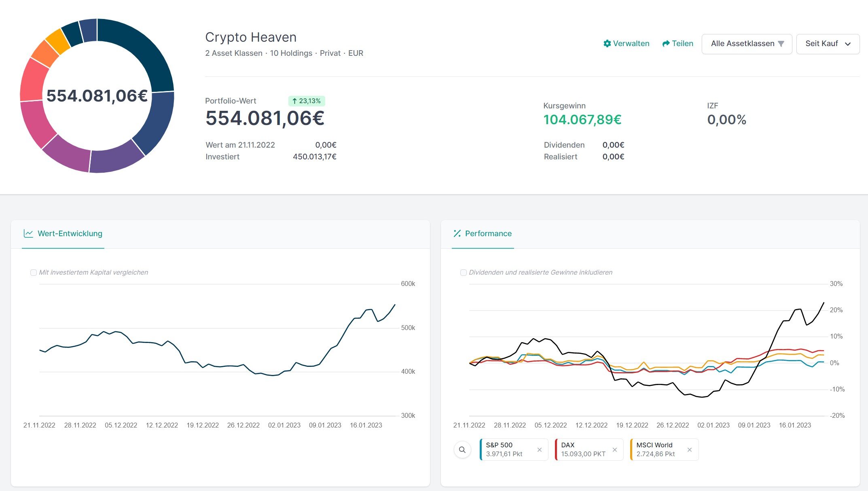Select the Wert-Entwicklung tab
The image size is (868, 491).
(x=70, y=233)
